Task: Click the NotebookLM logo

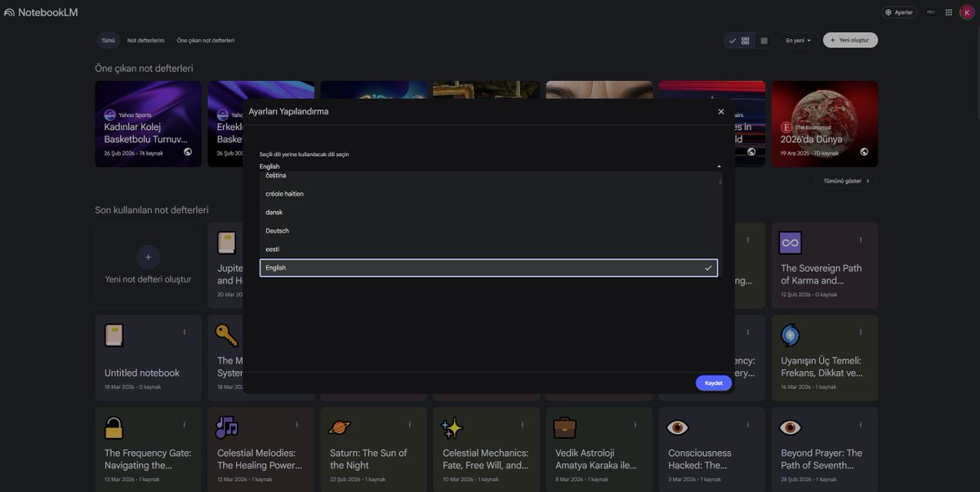Action: click(40, 12)
